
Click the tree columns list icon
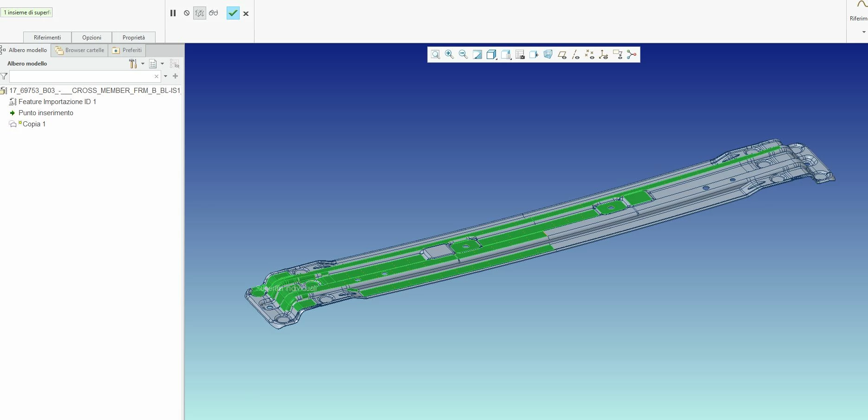click(153, 64)
